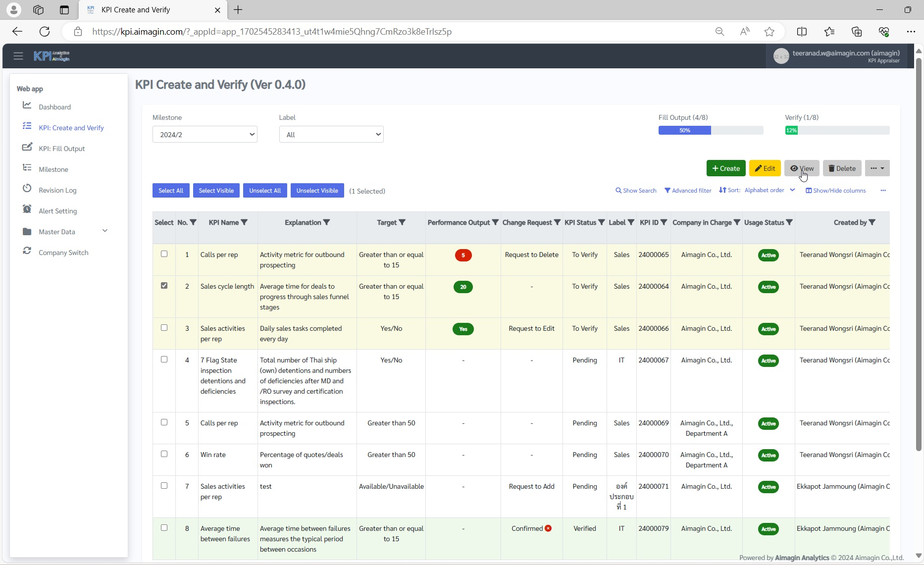Click the Create button
Screen dimensions: 924x565
(x=725, y=168)
